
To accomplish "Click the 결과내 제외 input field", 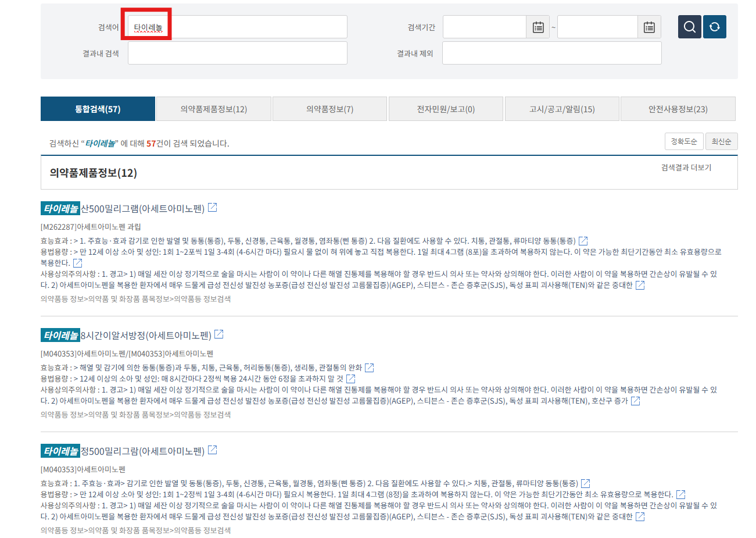I will click(x=552, y=53).
